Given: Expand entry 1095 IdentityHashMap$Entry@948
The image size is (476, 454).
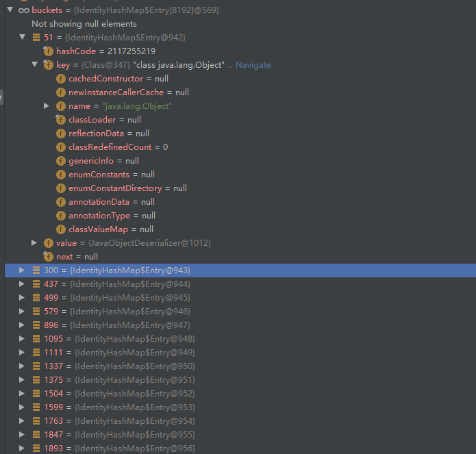Looking at the screenshot, I should pyautogui.click(x=22, y=338).
